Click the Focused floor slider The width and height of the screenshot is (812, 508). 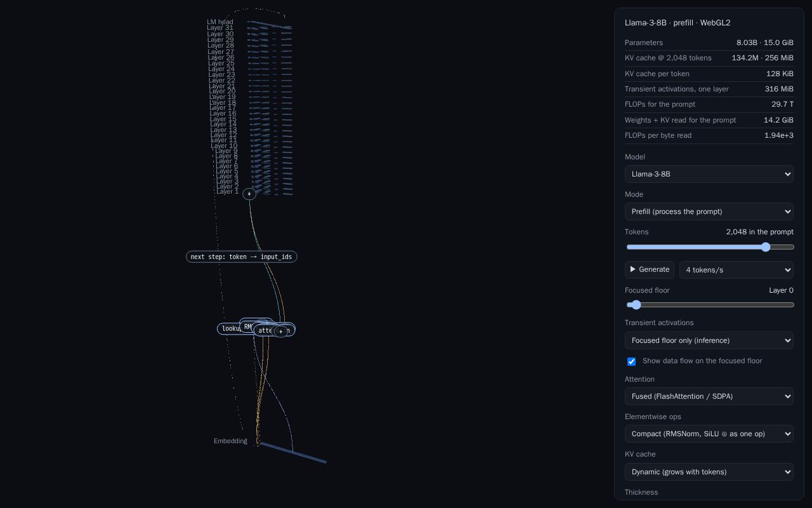pos(709,305)
